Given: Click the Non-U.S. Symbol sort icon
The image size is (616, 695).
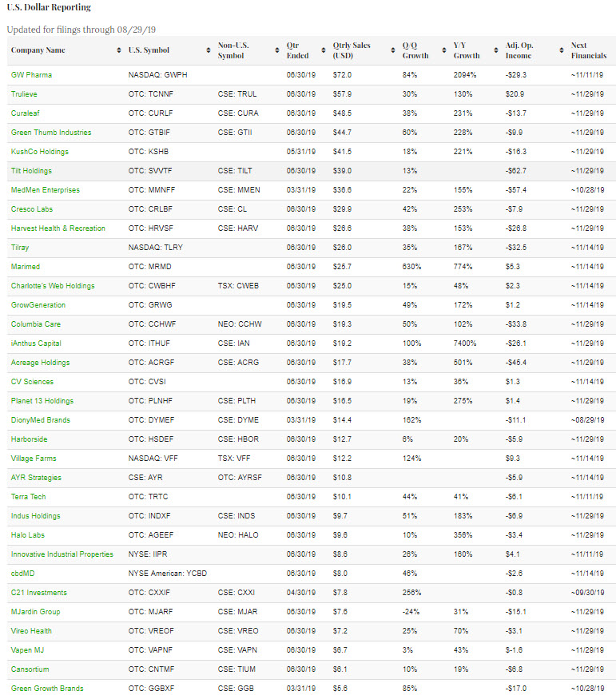Looking at the screenshot, I should (277, 50).
